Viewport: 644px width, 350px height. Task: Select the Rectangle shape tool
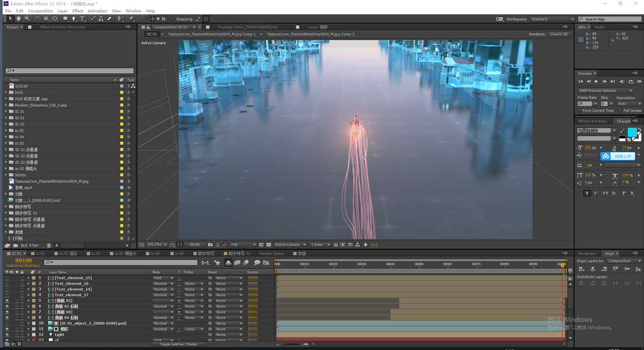pyautogui.click(x=65, y=19)
